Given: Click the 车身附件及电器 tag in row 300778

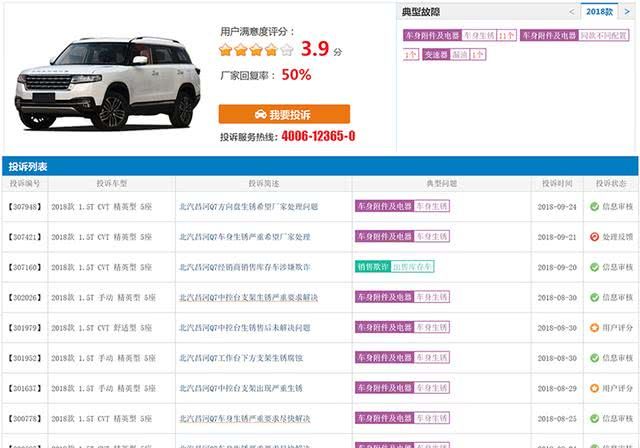Looking at the screenshot, I should (384, 418).
